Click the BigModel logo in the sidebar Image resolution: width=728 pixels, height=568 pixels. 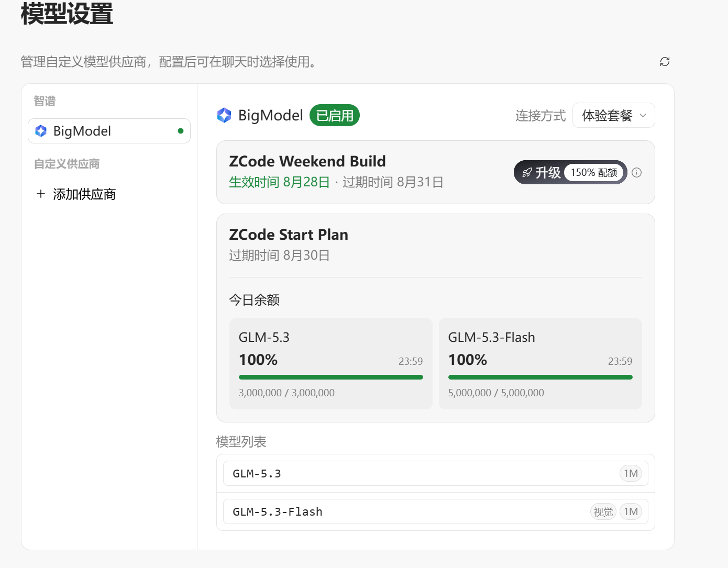[x=41, y=131]
